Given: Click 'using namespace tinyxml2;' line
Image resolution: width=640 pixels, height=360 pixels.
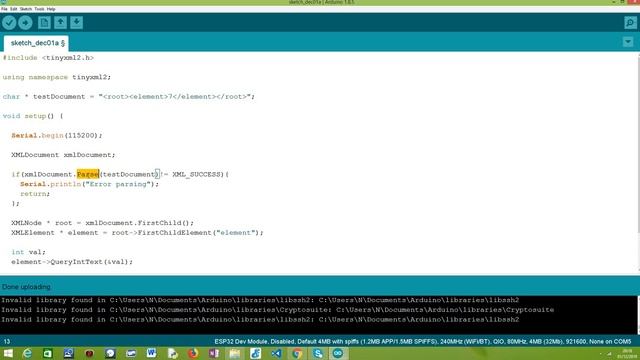Looking at the screenshot, I should [x=57, y=77].
